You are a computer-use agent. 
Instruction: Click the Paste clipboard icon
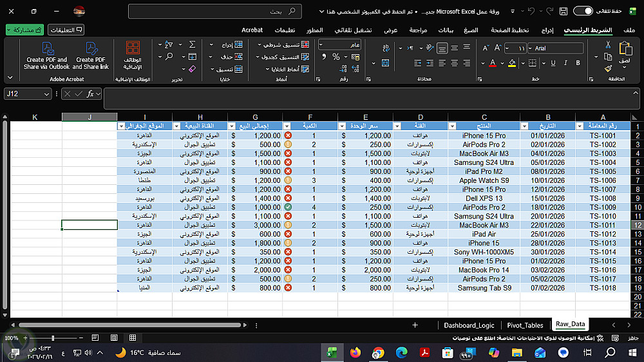pos(625,49)
